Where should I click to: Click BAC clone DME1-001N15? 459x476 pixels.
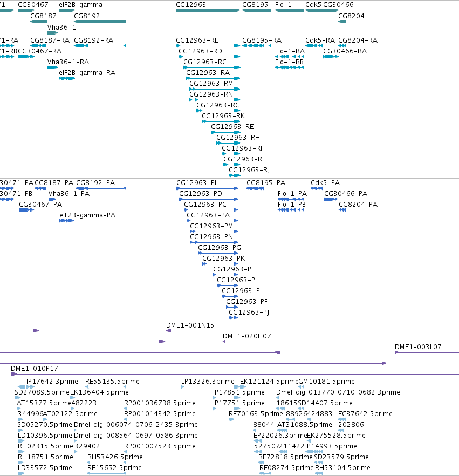312,331
